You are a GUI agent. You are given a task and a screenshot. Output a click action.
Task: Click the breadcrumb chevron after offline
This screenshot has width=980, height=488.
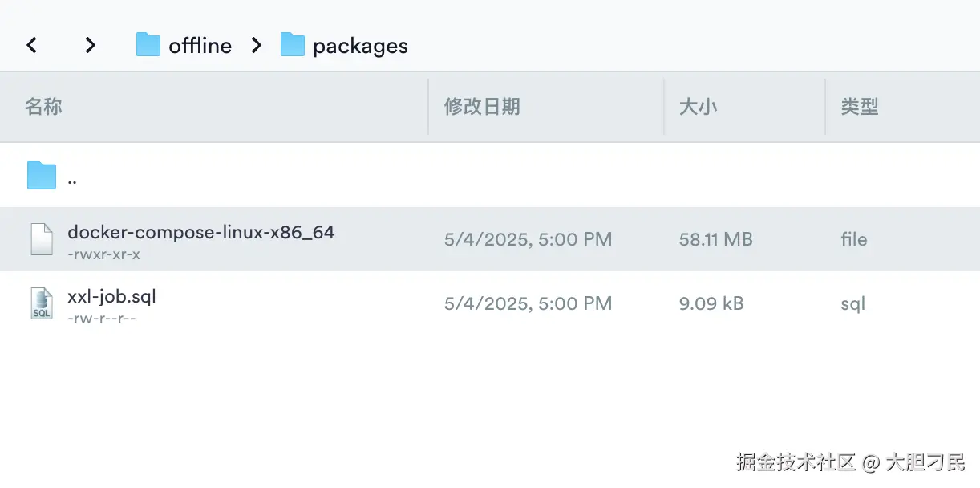(257, 45)
